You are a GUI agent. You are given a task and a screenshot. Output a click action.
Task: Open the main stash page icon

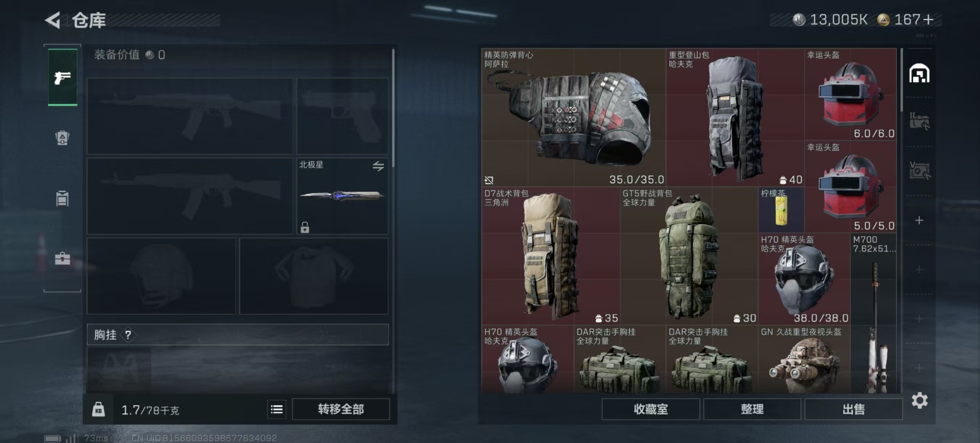pyautogui.click(x=919, y=74)
